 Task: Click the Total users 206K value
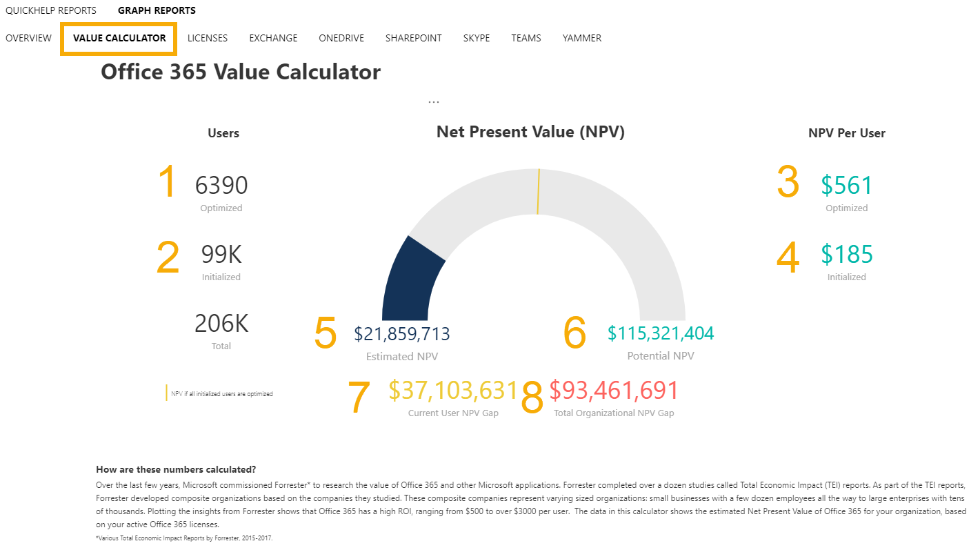[x=221, y=323]
